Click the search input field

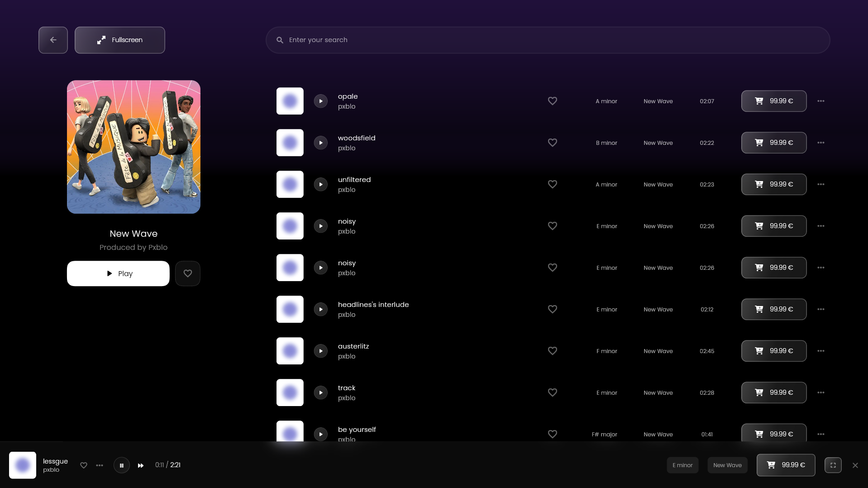tap(548, 40)
